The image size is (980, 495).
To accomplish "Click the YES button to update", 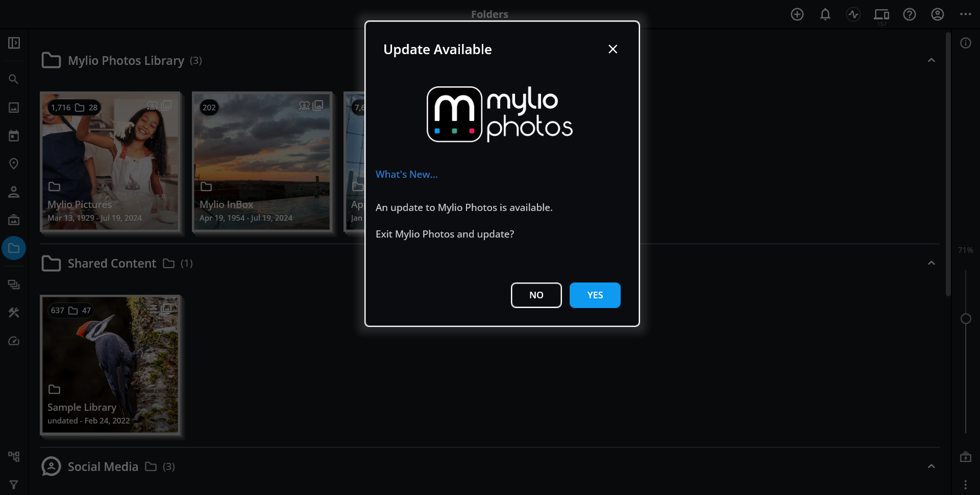I will (x=595, y=295).
